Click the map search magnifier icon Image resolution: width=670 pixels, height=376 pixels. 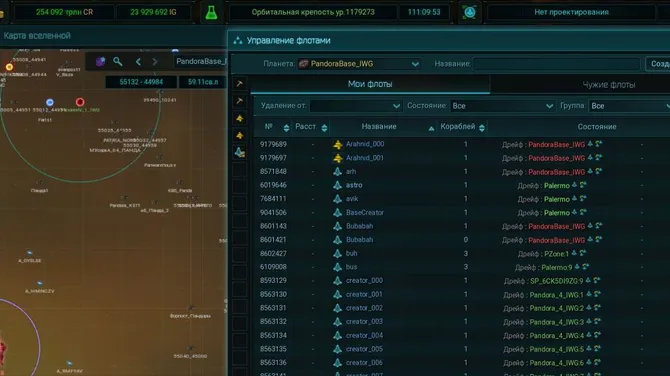[118, 62]
